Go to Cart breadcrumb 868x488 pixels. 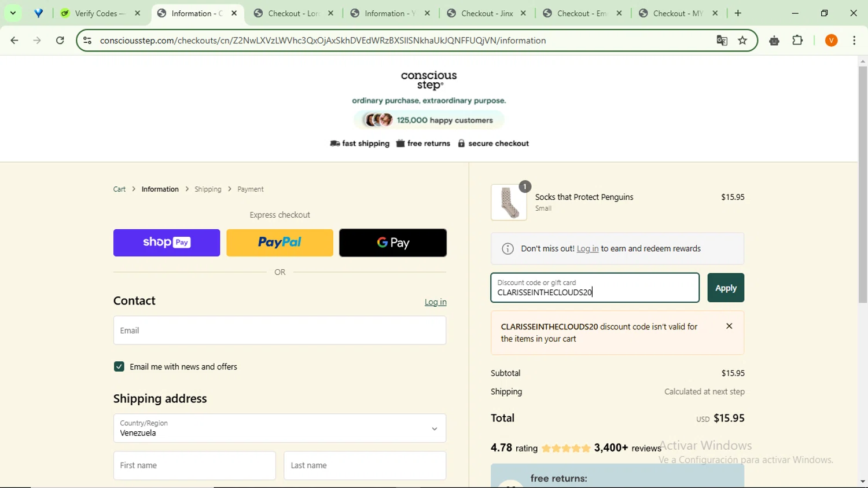click(x=119, y=189)
